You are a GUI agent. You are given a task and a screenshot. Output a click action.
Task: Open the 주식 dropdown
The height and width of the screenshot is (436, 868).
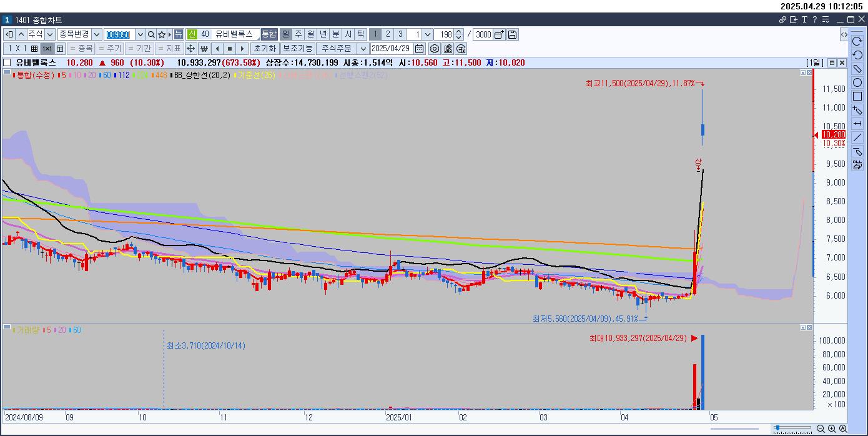tap(50, 34)
